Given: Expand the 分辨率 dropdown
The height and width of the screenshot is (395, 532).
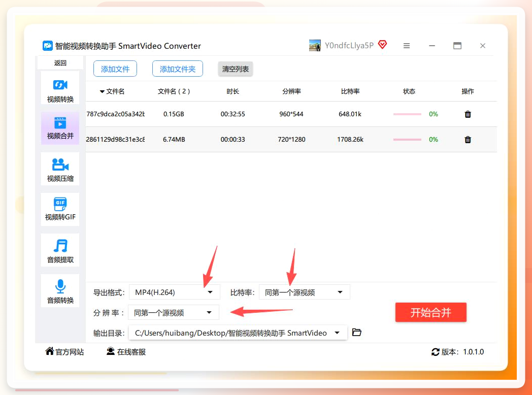Looking at the screenshot, I should point(174,313).
